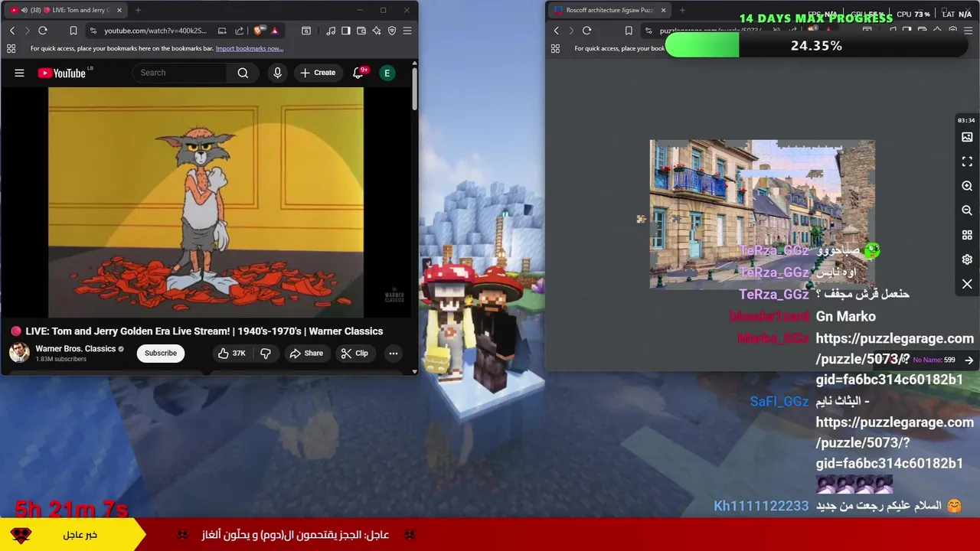Open Brave Wallet in YouTube window
Screen dimensions: 980x551
point(361,31)
